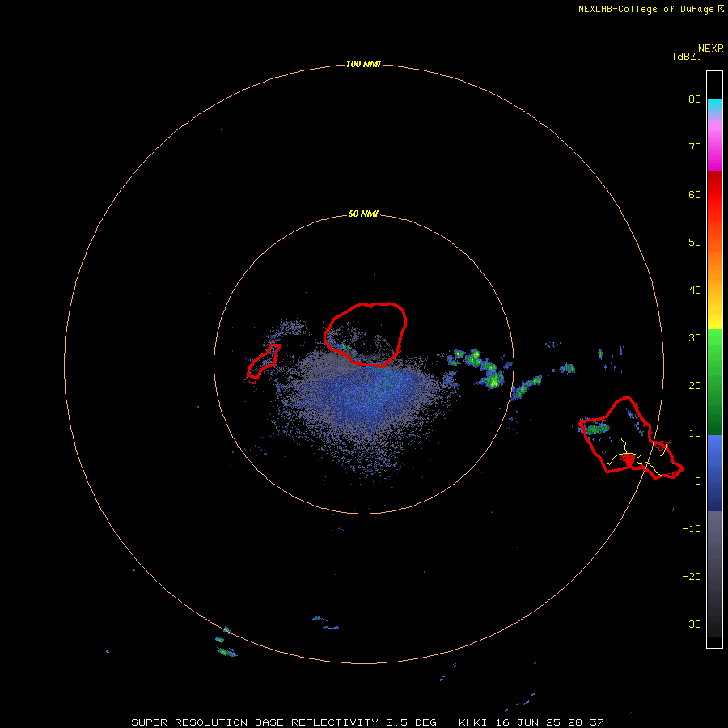Click the -20 value on the dBZ scale
This screenshot has width=728, height=728.
(x=692, y=577)
